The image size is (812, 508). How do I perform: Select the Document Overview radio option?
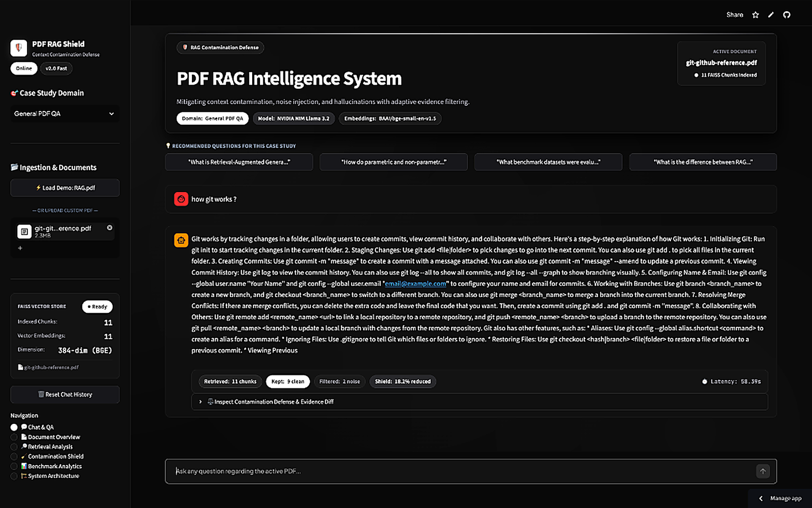(x=45, y=437)
